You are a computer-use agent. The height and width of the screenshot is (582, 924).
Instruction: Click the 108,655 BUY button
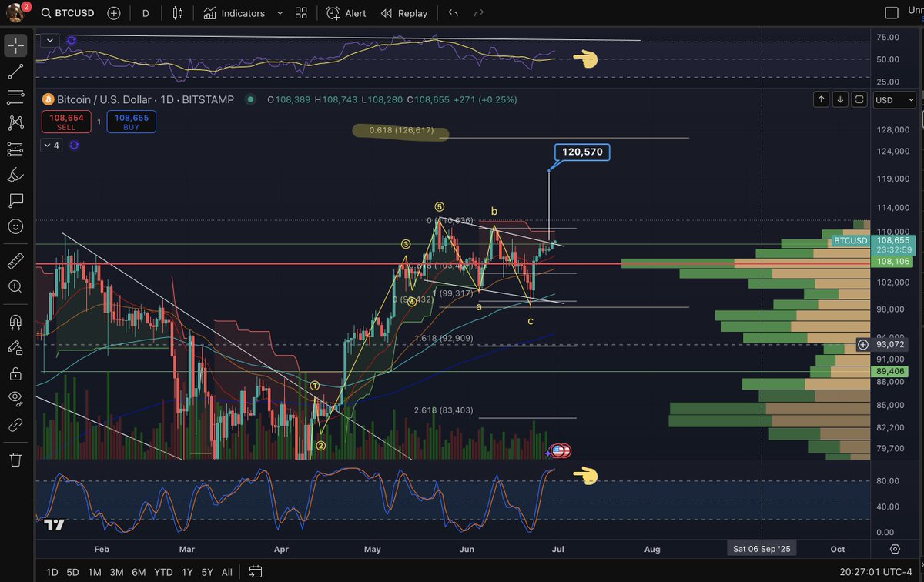tap(131, 122)
